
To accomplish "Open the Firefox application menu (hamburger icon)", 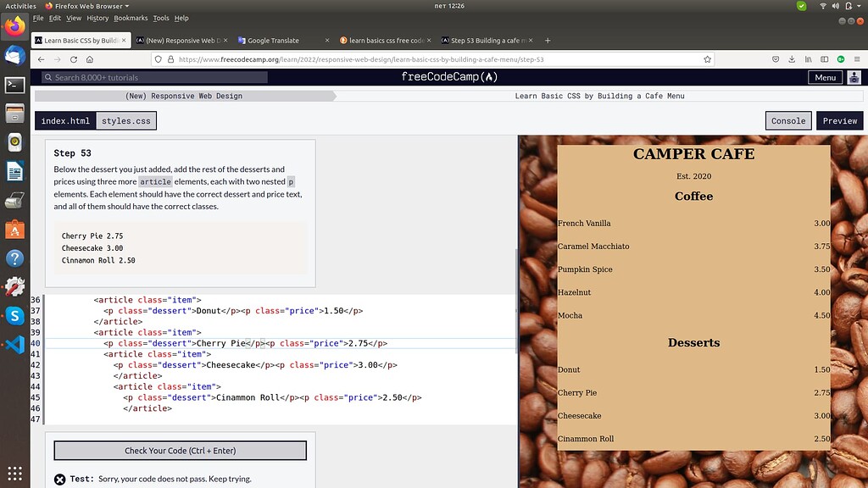I will pos(857,59).
